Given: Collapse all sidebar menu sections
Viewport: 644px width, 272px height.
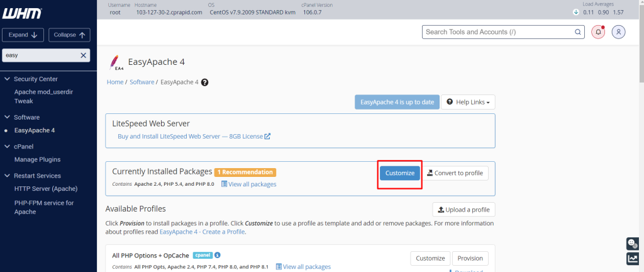Looking at the screenshot, I should point(69,35).
